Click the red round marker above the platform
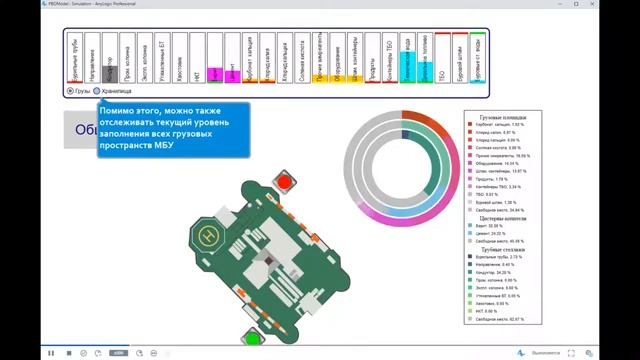Screen dimensions: 640x360 pos(284,181)
